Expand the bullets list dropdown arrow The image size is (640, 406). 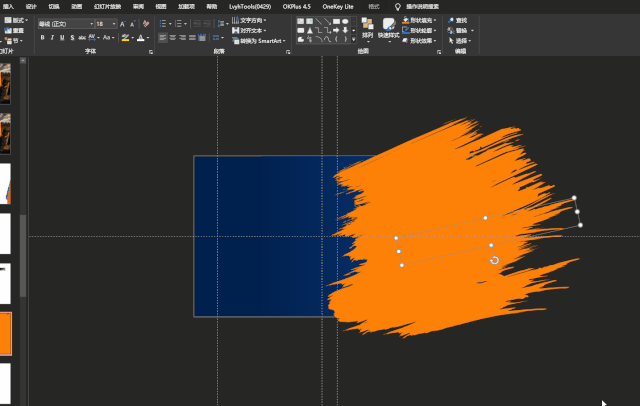point(170,24)
